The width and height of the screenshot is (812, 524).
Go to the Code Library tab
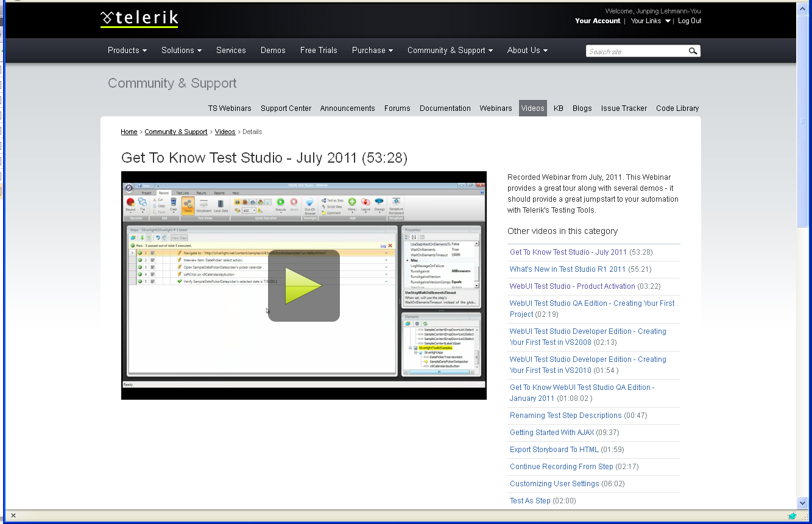(677, 108)
